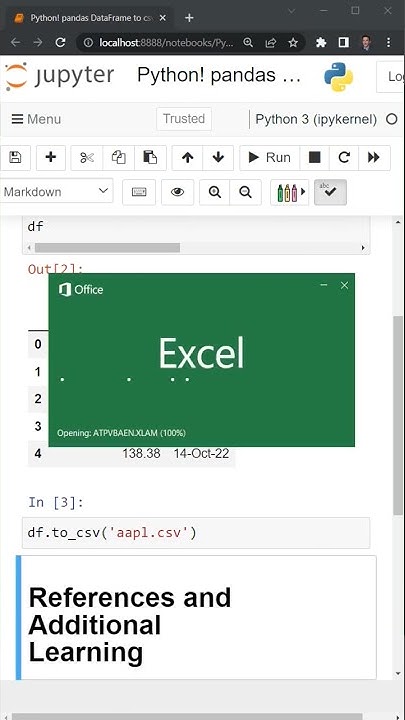This screenshot has width=405, height=720.
Task: Open the Chrome profile avatar
Action: (366, 43)
